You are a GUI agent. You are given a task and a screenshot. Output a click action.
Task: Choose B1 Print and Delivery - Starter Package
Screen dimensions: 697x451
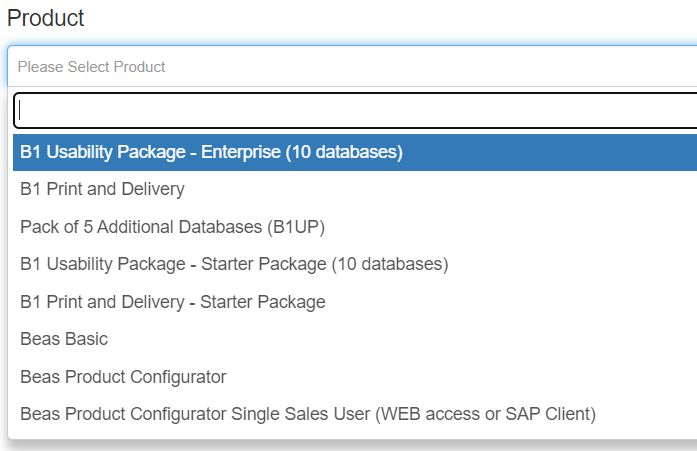[355, 302]
